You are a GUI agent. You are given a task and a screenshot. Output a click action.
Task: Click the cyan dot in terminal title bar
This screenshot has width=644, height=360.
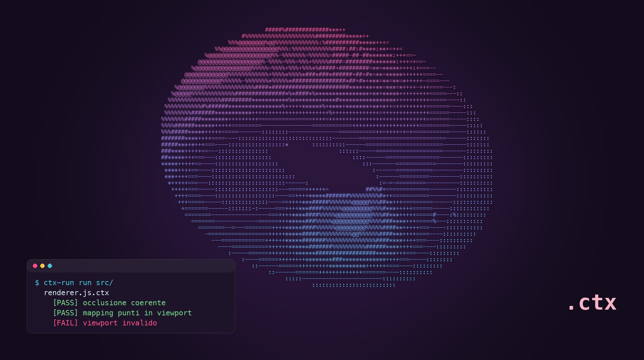point(50,266)
